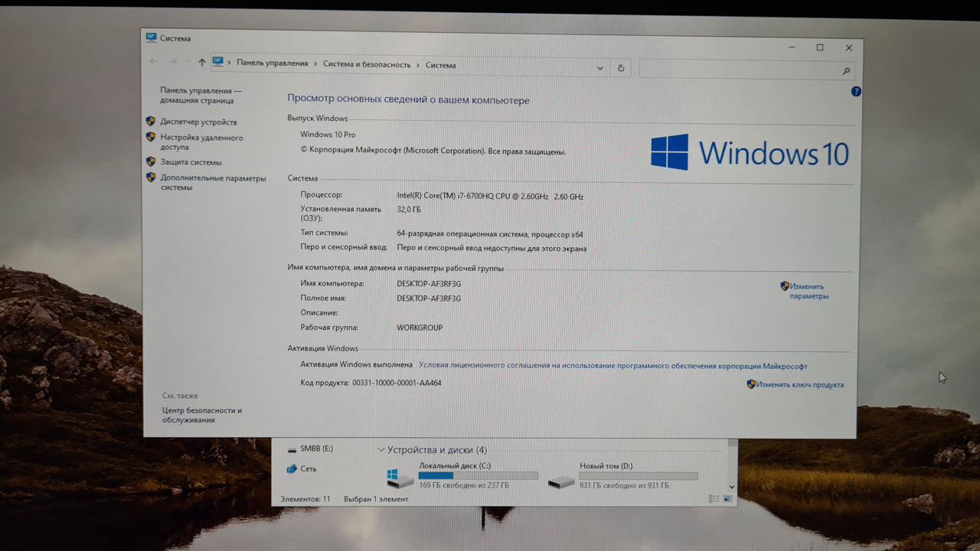Click the shield icon beside Защита системы

[x=151, y=161]
